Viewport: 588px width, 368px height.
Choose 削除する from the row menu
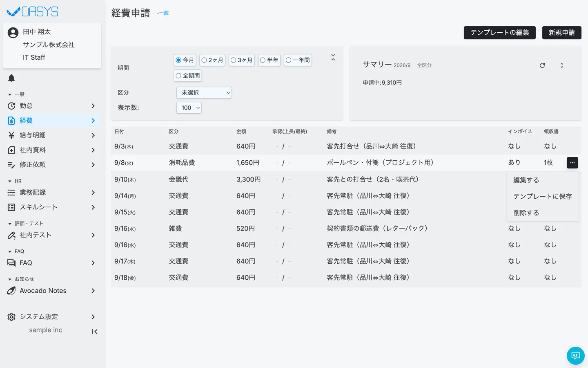pos(543,213)
